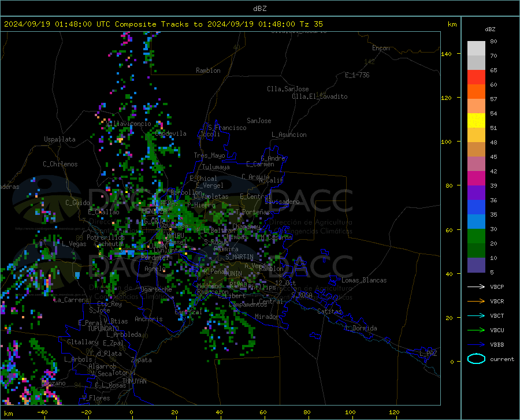Click the E_1-736 map label
Screen dimensions: 520x420
pyautogui.click(x=357, y=75)
